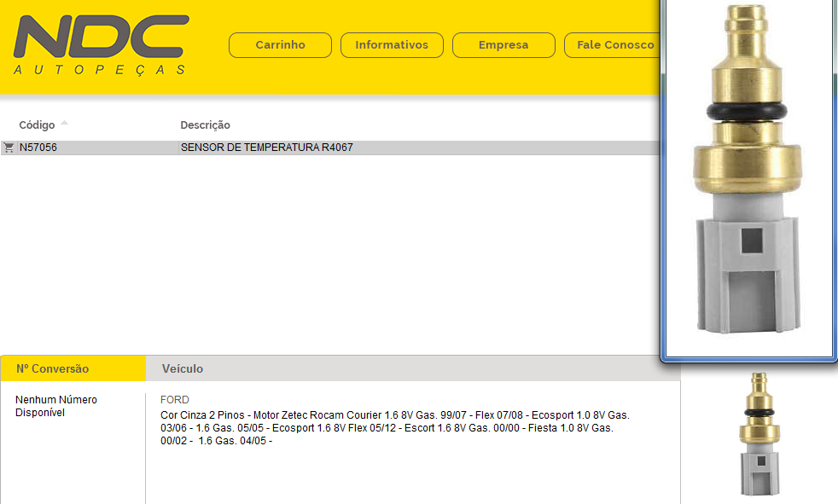Switch to the Nº Conversão tab

pos(73,368)
